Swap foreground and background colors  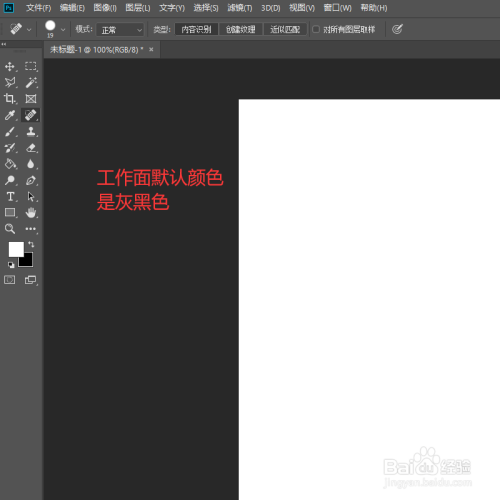31,244
